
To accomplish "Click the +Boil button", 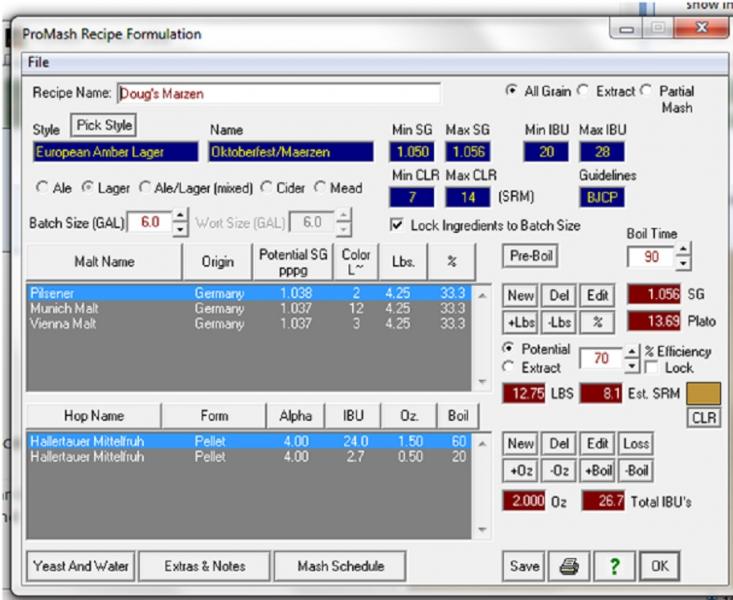I will tap(597, 470).
